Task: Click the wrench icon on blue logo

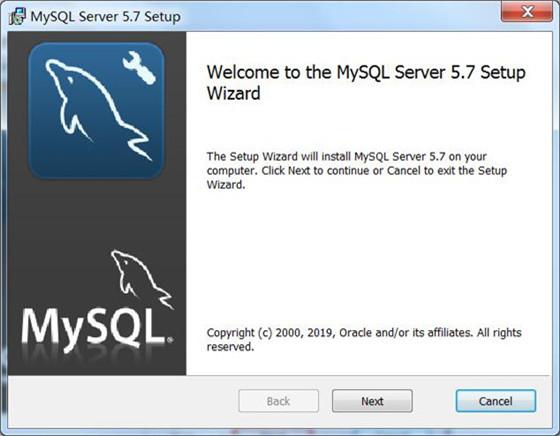Action: pos(139,67)
